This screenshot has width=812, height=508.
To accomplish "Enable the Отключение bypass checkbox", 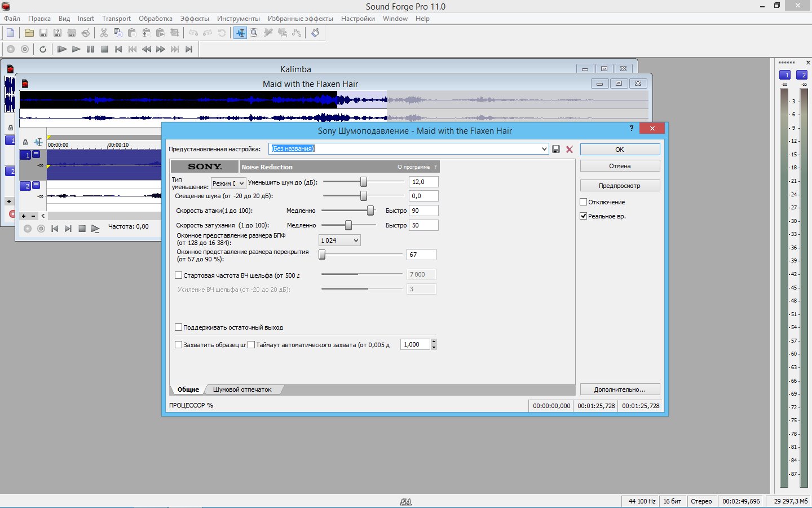I will (x=584, y=202).
